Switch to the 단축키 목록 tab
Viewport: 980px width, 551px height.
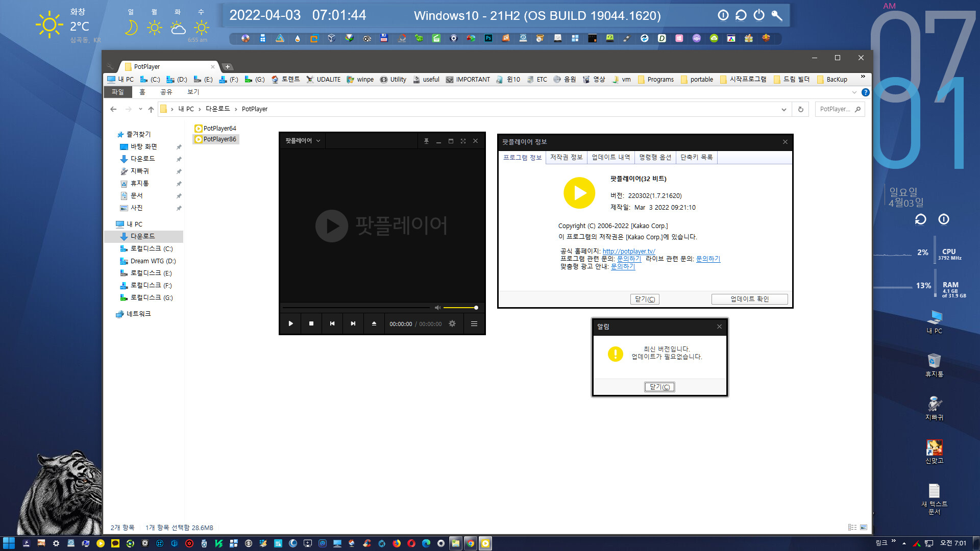pos(696,157)
